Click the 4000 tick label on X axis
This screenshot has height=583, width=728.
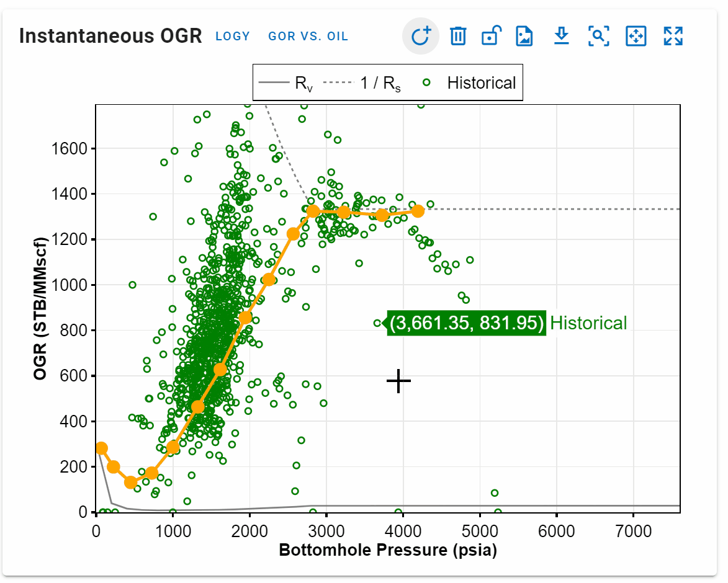pyautogui.click(x=403, y=531)
